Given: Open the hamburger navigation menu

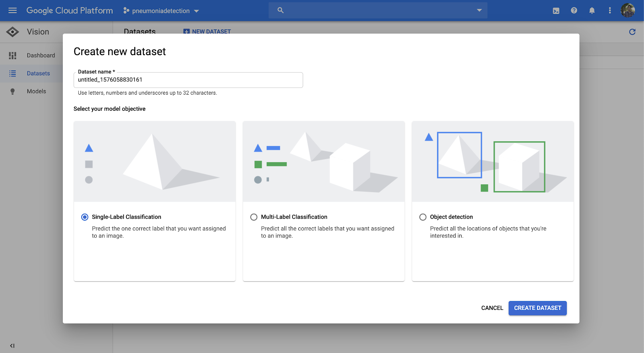Looking at the screenshot, I should (x=12, y=10).
